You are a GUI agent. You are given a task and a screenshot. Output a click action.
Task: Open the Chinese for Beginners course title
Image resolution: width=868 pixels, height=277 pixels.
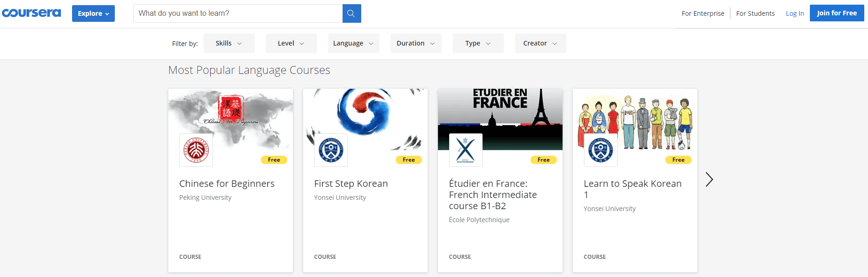[227, 184]
